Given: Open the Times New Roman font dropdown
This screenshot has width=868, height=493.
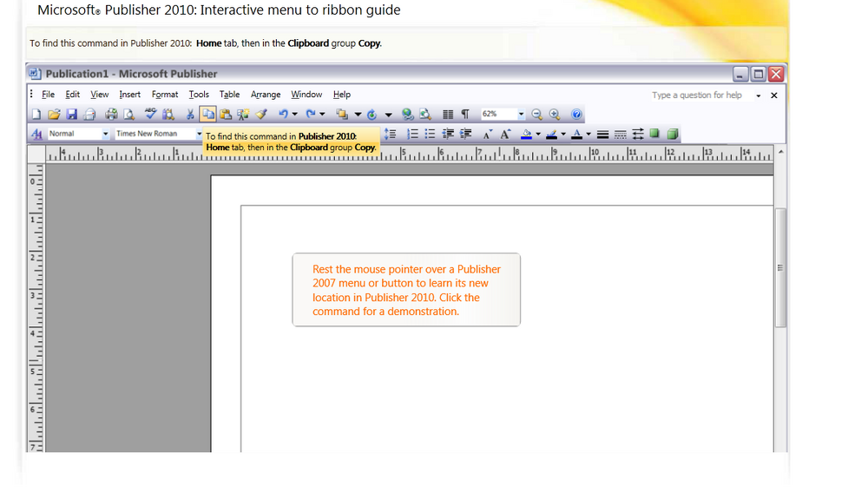Looking at the screenshot, I should point(199,134).
